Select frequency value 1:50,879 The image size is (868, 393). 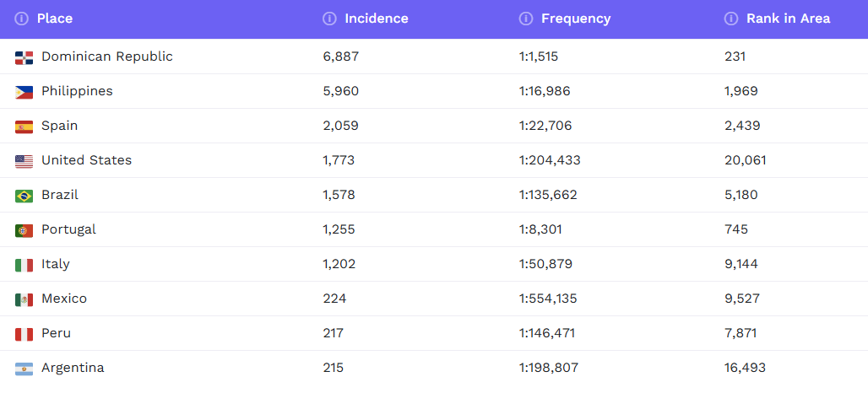[545, 264]
